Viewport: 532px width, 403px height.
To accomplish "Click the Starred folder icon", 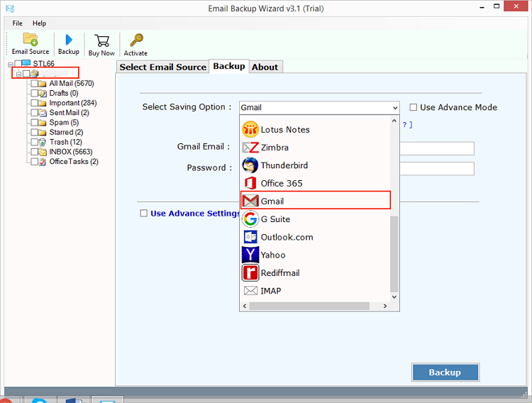I will tap(43, 133).
